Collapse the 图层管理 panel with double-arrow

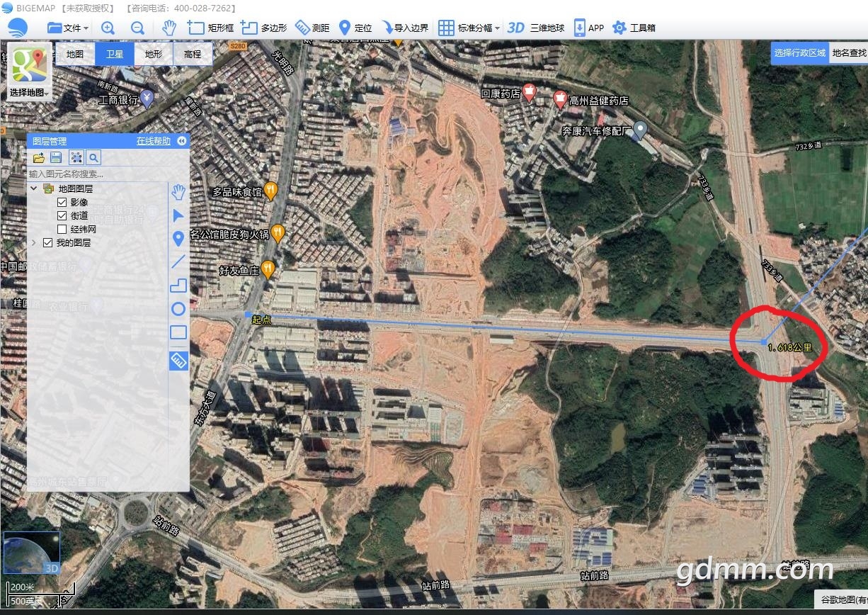pyautogui.click(x=182, y=141)
